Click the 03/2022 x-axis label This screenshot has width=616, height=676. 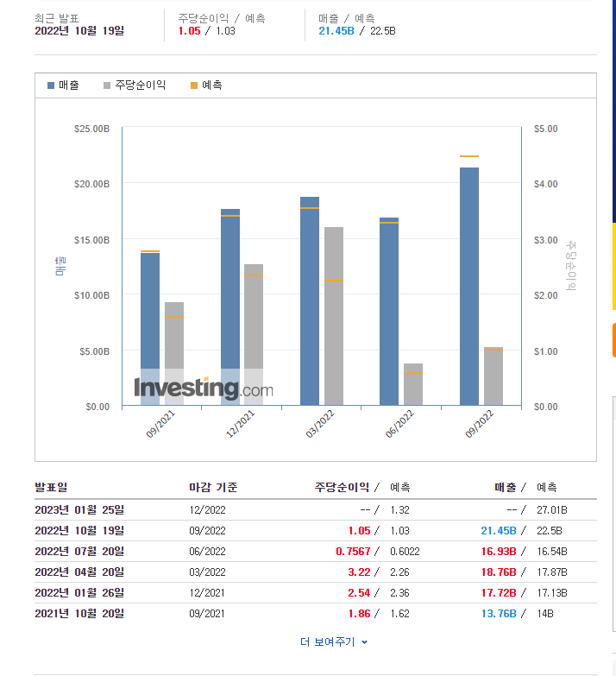tap(319, 424)
